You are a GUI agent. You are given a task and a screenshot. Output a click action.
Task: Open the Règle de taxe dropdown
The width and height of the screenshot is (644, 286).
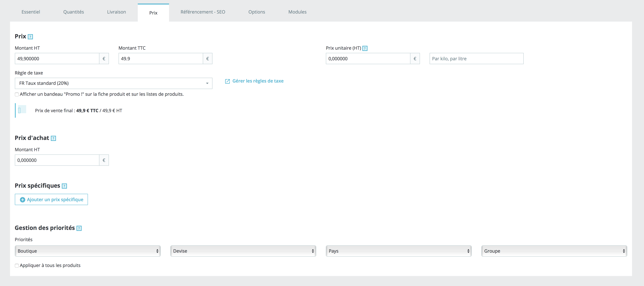pos(114,83)
